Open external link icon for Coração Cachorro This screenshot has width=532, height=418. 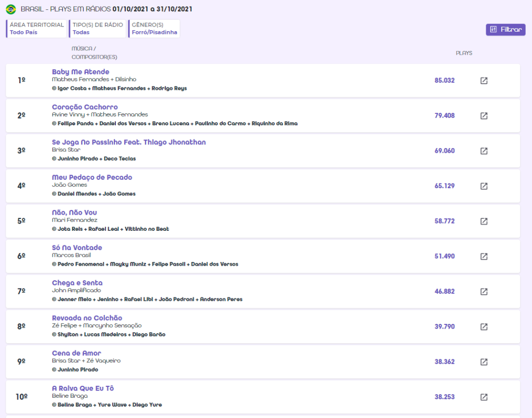484,116
